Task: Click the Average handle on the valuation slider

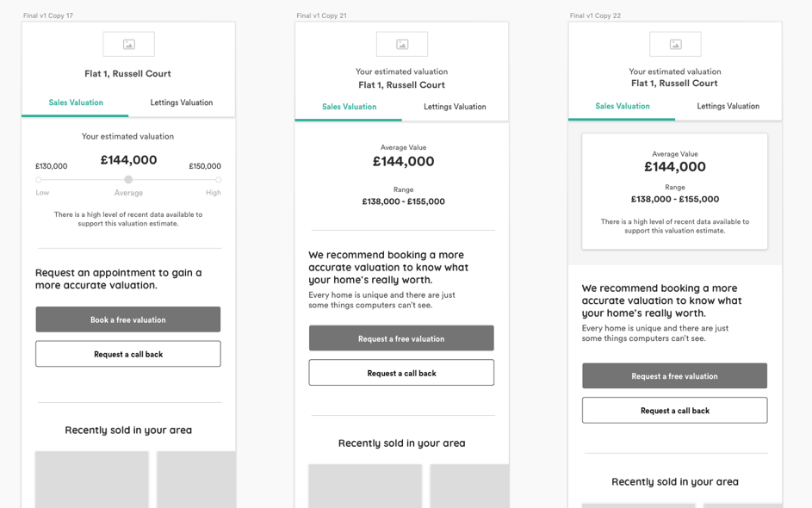Action: click(128, 180)
